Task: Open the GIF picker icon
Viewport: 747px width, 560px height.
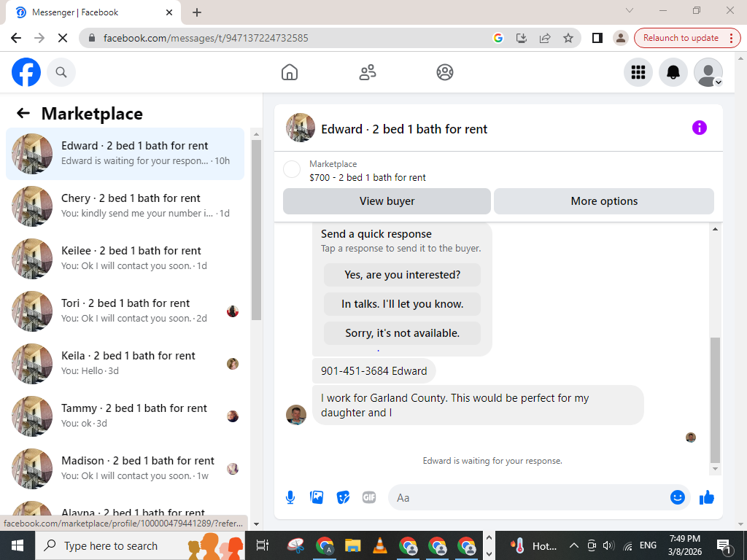Action: pyautogui.click(x=369, y=497)
